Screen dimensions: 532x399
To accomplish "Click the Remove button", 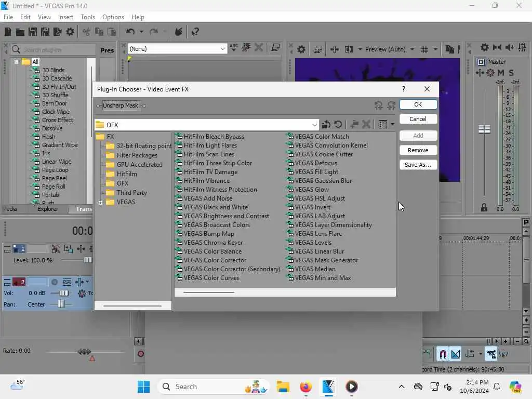I will (x=418, y=150).
